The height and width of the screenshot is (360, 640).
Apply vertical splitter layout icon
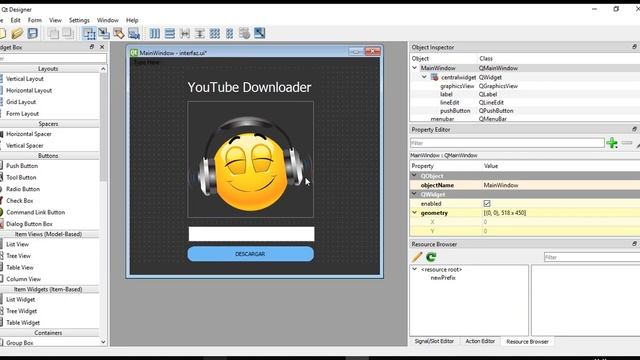[200, 33]
